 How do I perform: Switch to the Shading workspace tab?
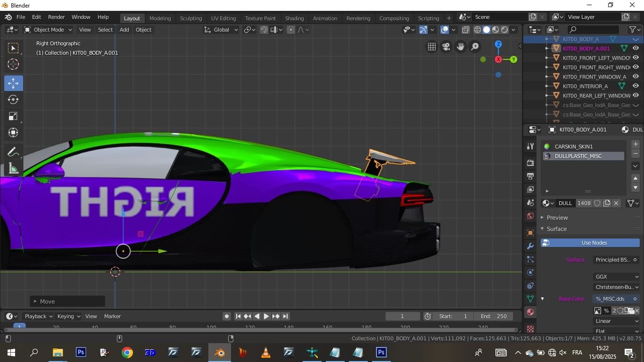[294, 18]
